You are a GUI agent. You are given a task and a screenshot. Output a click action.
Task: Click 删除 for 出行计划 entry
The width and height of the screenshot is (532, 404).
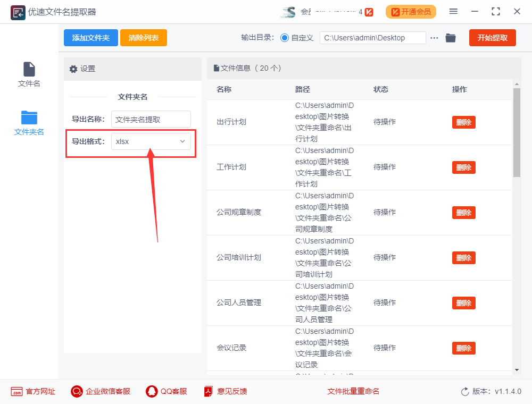[463, 122]
